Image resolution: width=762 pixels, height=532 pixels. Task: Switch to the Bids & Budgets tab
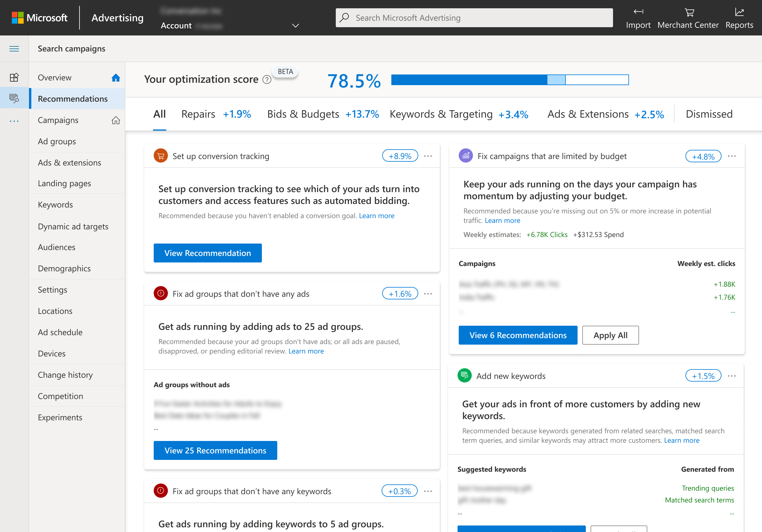point(323,114)
